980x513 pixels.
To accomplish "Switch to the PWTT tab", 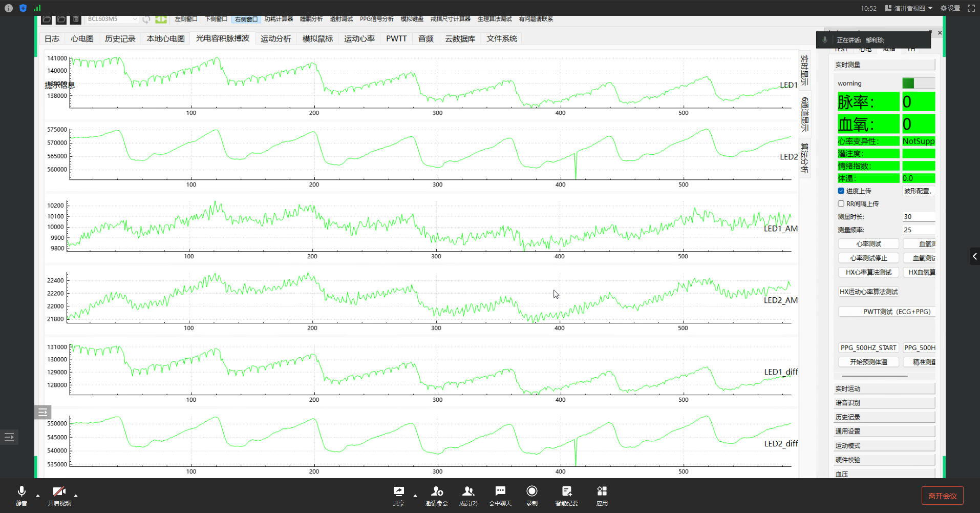I will coord(396,38).
